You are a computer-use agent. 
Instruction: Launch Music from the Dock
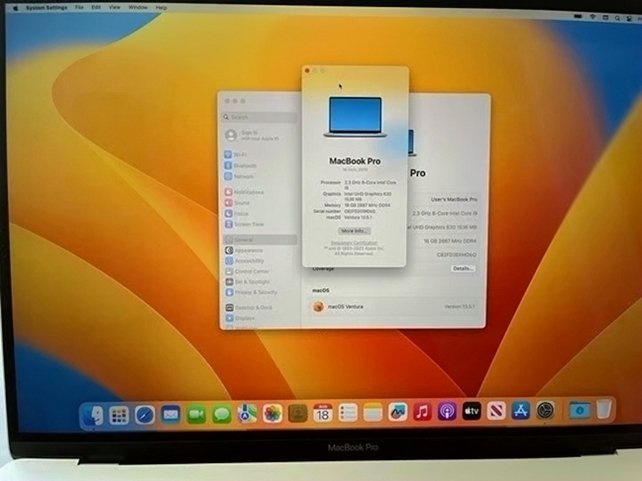422,411
